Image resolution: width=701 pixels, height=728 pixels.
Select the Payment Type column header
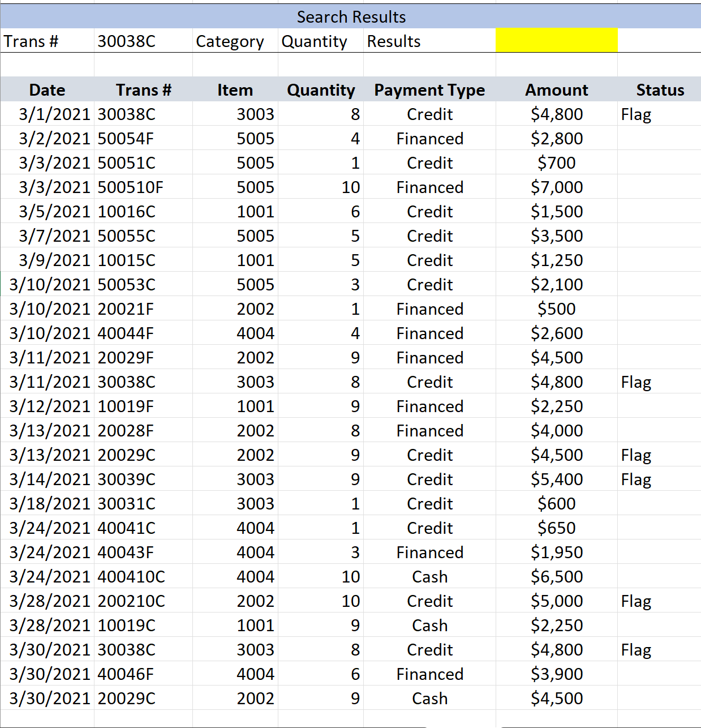[x=430, y=89]
